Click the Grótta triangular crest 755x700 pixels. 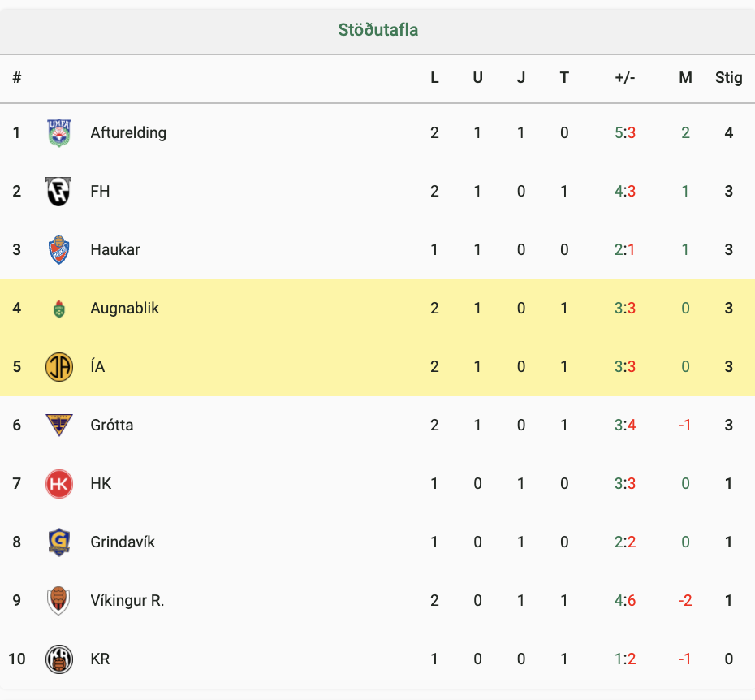click(59, 425)
